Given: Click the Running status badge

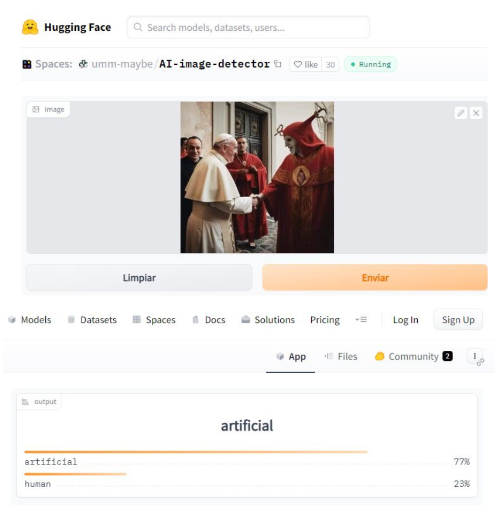Looking at the screenshot, I should (371, 64).
